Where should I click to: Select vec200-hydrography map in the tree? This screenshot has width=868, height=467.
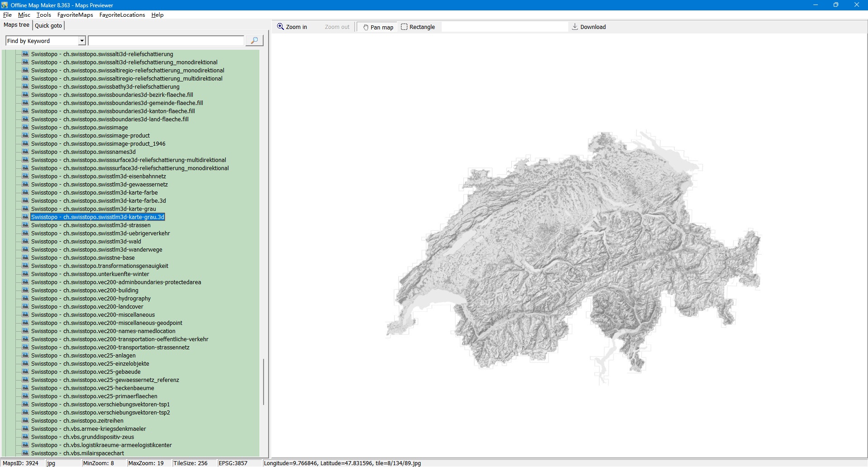[x=91, y=299]
